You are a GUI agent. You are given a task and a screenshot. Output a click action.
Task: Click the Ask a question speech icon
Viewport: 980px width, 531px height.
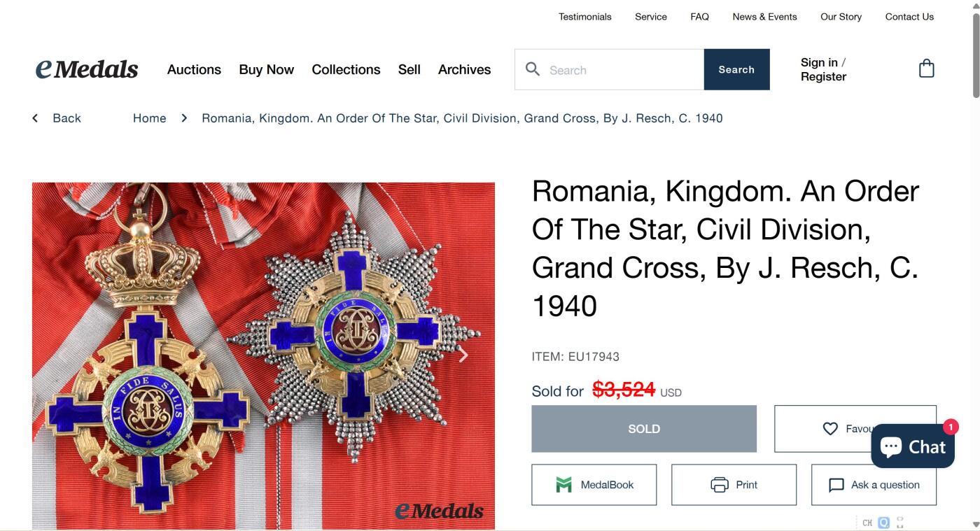836,485
